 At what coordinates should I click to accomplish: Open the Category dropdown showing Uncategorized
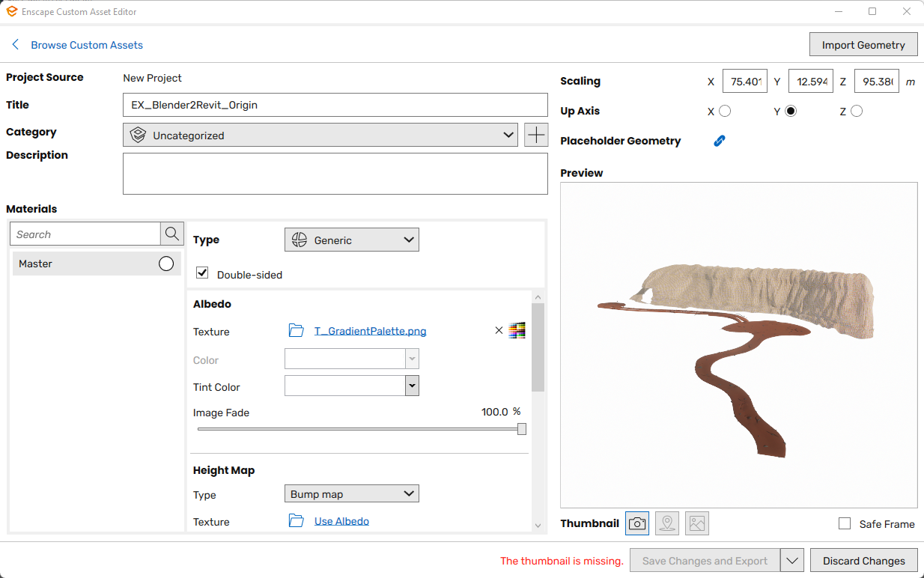pos(320,135)
